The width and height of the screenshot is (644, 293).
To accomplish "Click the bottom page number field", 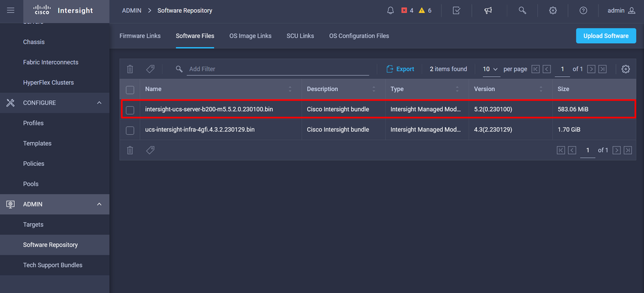I will (588, 151).
